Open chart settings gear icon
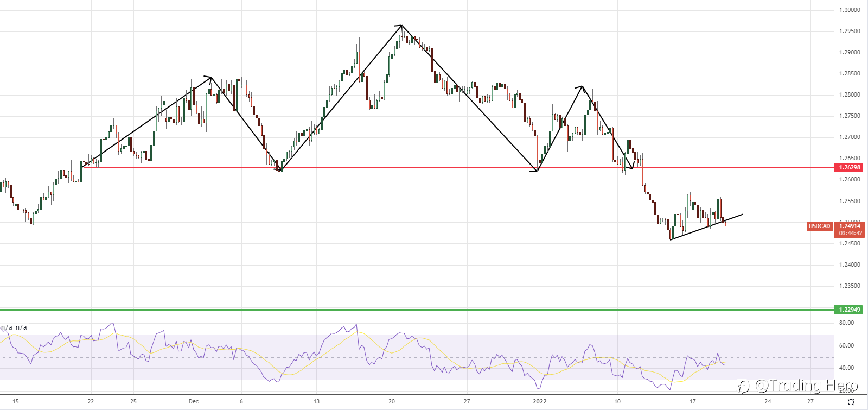Viewport: 868px width, 410px height. (851, 402)
